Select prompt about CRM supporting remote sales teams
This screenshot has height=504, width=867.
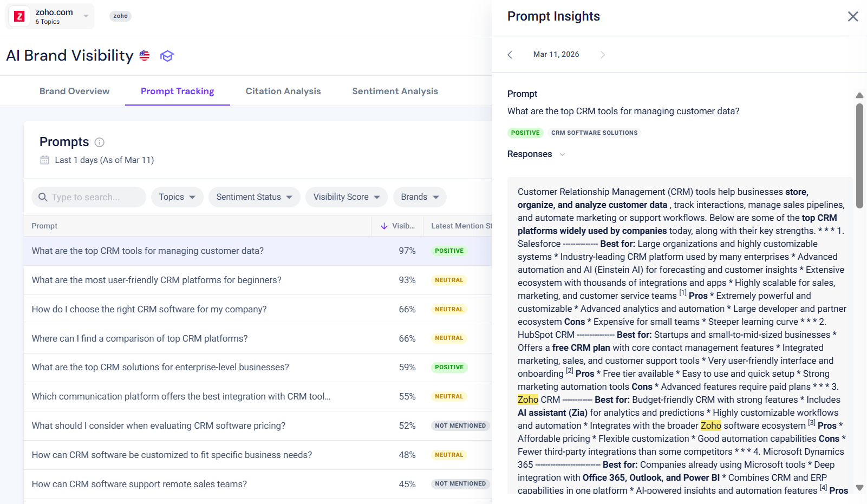point(139,484)
